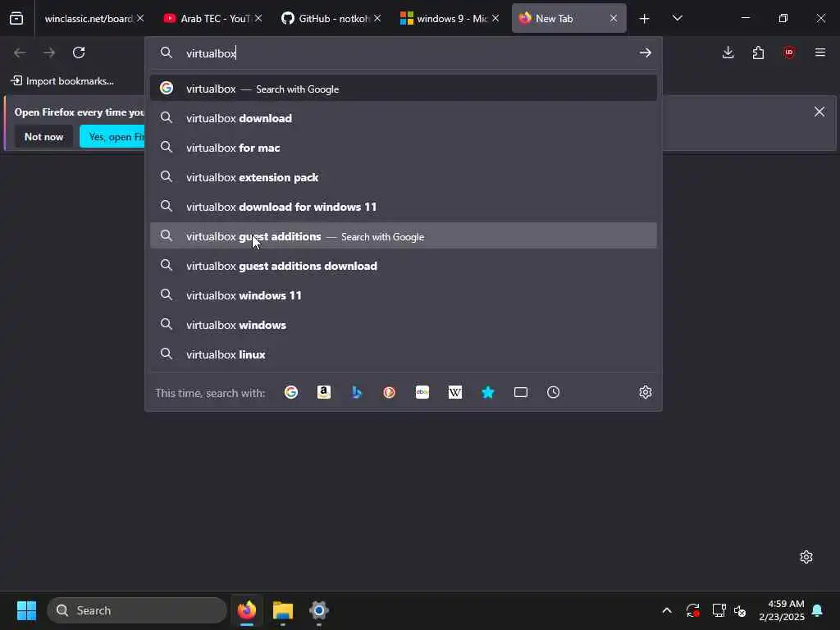Click the Not now button

point(44,137)
